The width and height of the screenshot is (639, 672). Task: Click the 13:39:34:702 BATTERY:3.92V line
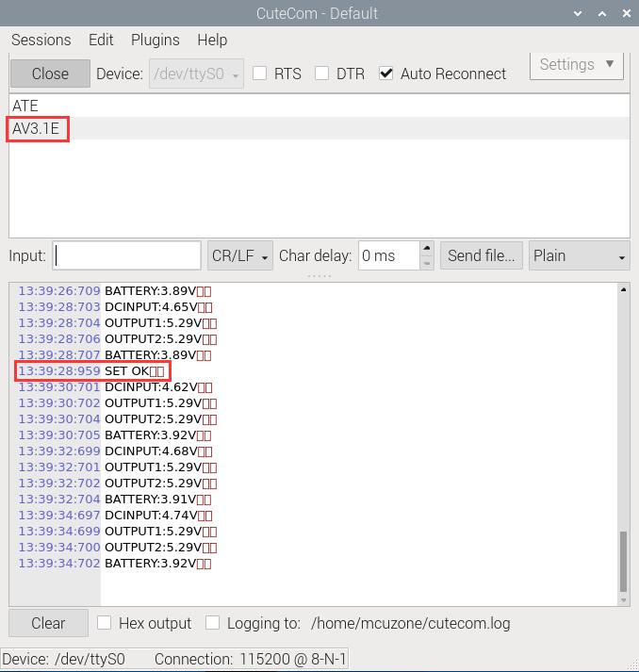(x=115, y=564)
